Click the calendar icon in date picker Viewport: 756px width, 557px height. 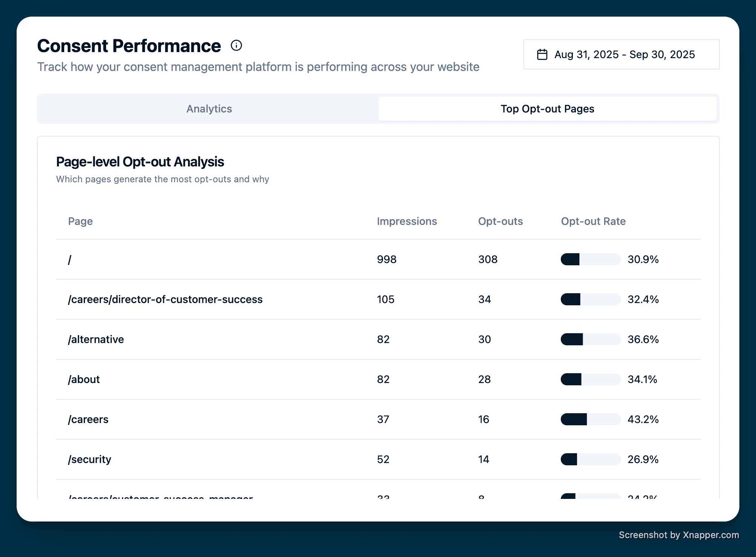click(x=542, y=54)
